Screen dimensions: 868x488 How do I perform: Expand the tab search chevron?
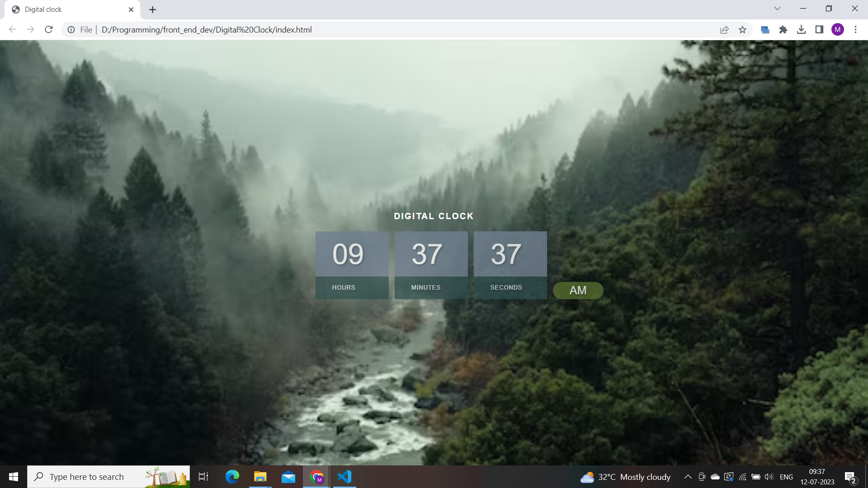(x=777, y=9)
